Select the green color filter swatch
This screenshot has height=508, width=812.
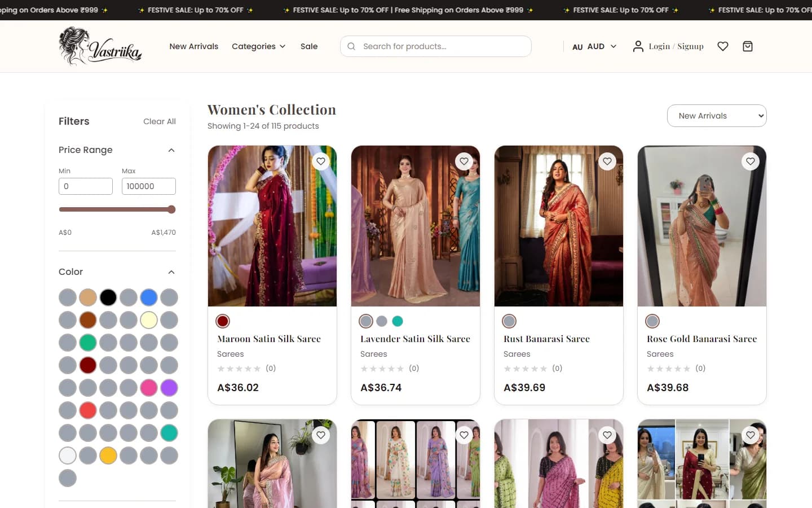(88, 343)
